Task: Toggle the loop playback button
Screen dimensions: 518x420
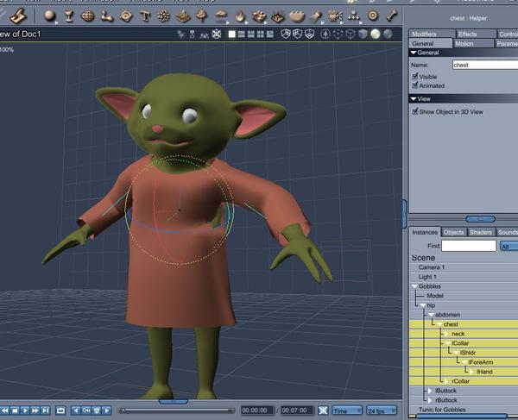Action: click(x=60, y=411)
